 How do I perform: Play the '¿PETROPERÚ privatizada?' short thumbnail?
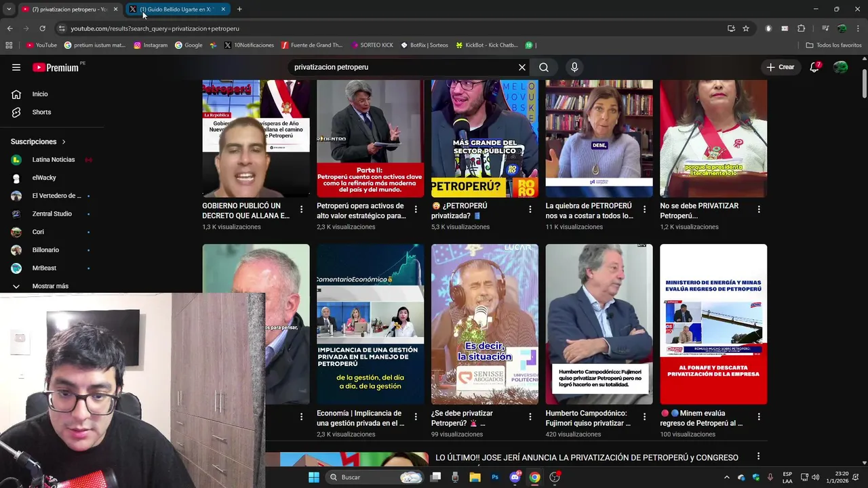pos(485,138)
